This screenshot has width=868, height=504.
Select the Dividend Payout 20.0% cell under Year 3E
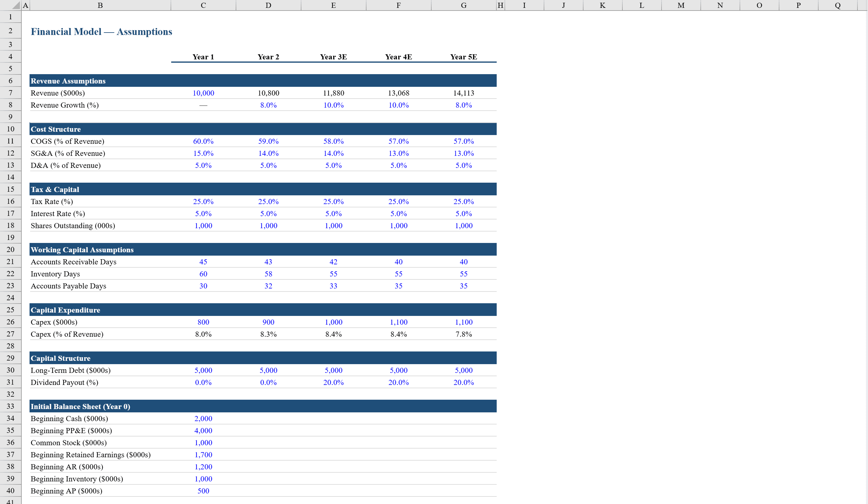click(333, 382)
